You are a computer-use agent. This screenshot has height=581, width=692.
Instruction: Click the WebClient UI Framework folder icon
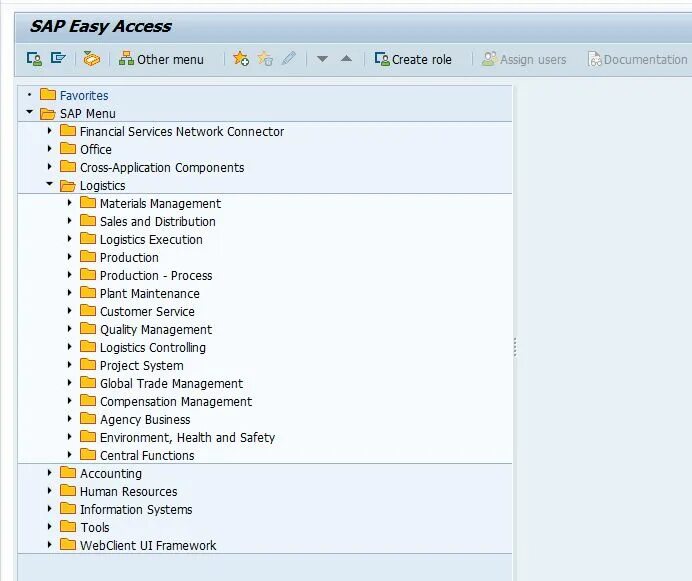click(68, 545)
